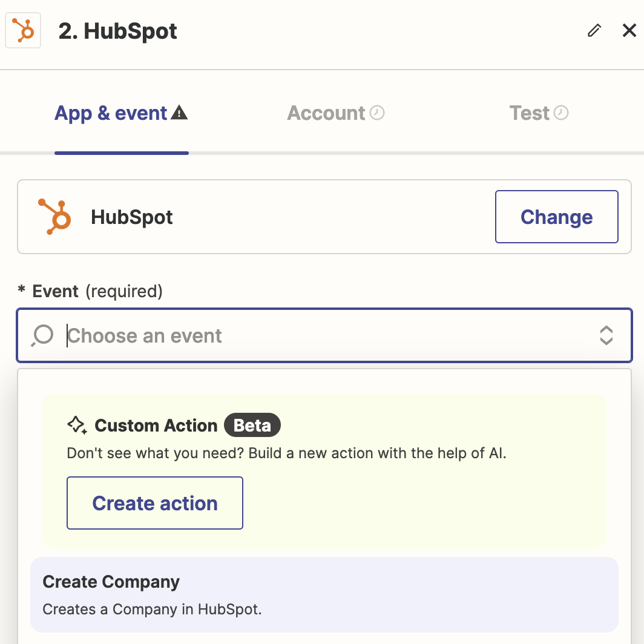
Task: Click the search magnifier in Event field
Action: tap(43, 335)
